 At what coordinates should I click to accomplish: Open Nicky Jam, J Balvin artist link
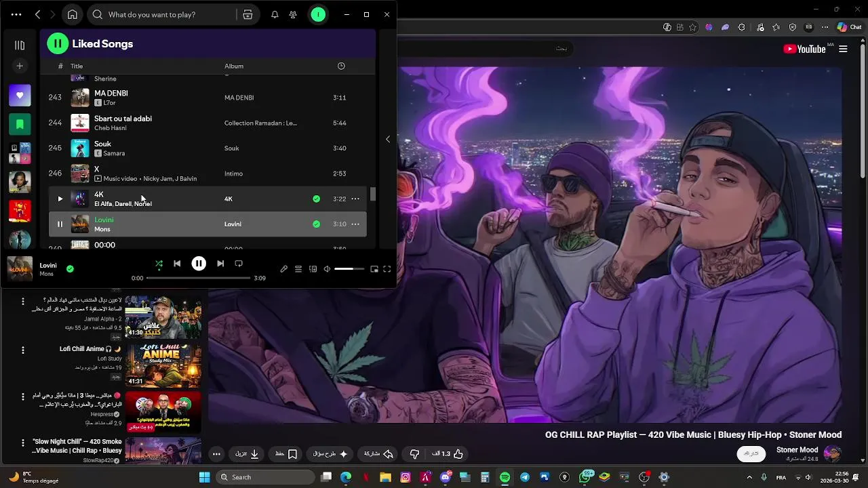point(170,179)
